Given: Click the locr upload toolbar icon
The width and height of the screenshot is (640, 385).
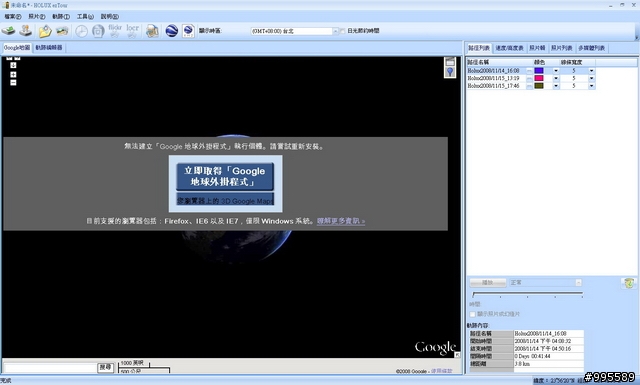Looking at the screenshot, I should click(133, 31).
